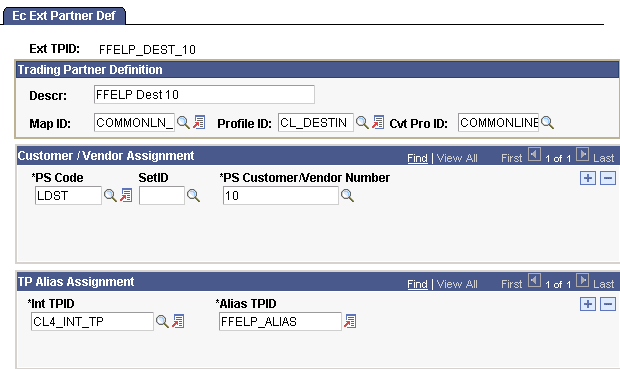Click View All in TP Alias Assignment

coord(457,284)
